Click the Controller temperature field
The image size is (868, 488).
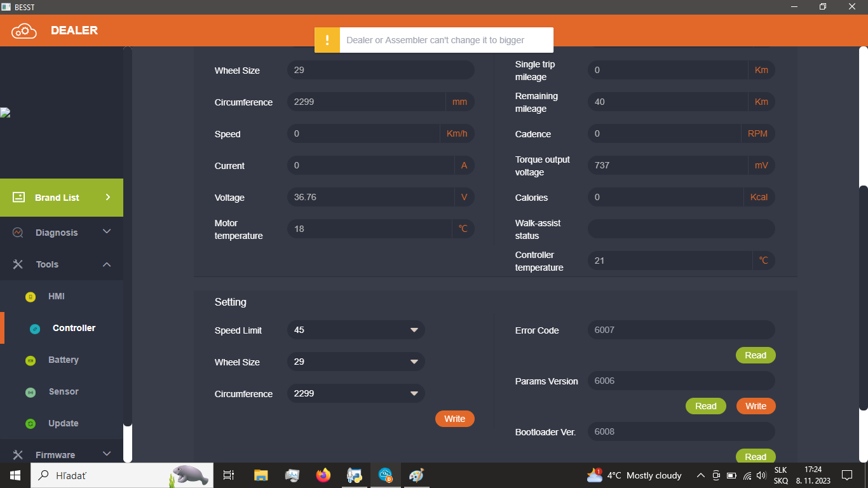pyautogui.click(x=681, y=261)
